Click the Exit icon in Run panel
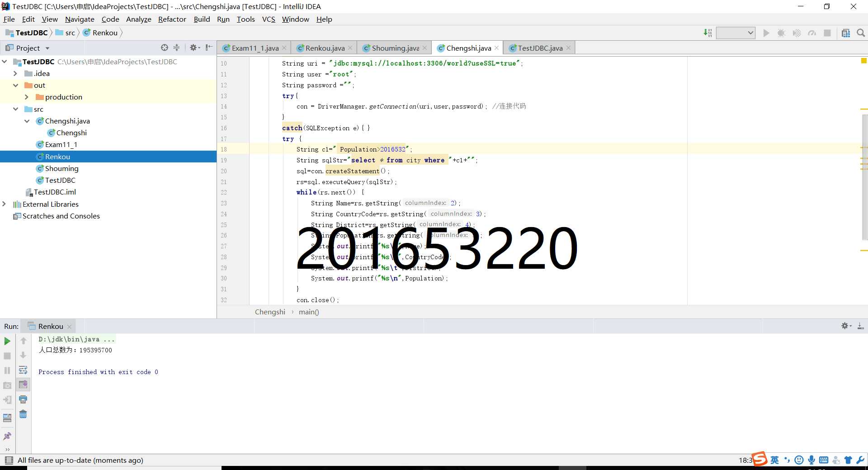 (x=7, y=400)
